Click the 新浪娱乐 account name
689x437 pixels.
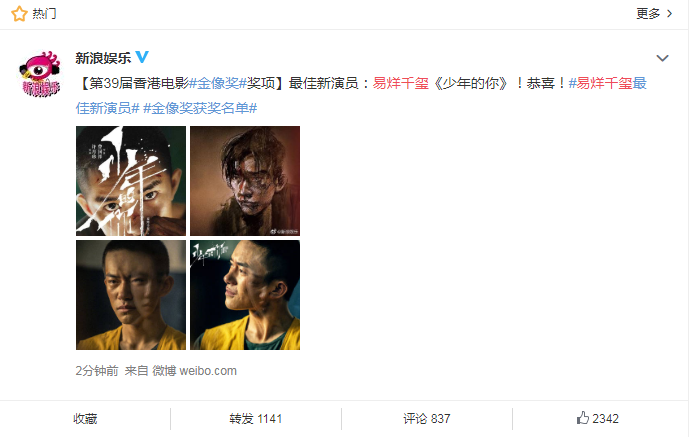(x=103, y=58)
